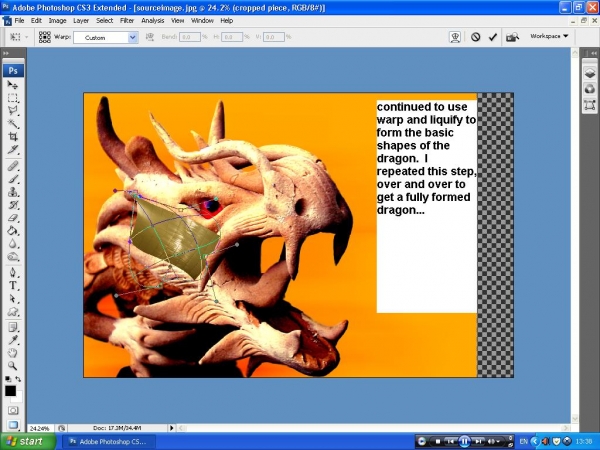This screenshot has height=450, width=600.
Task: Click the Bend value field
Action: click(190, 37)
